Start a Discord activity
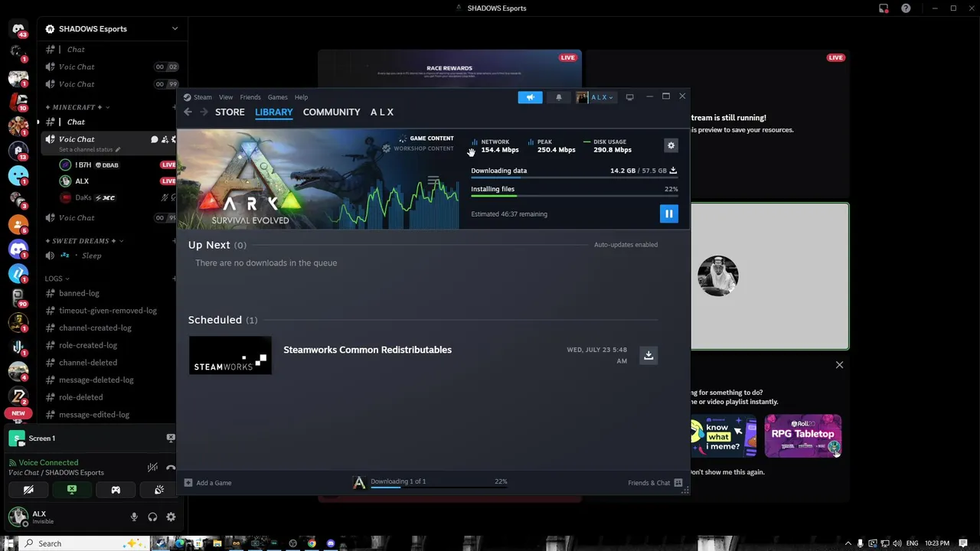The height and width of the screenshot is (551, 980). pos(116,490)
